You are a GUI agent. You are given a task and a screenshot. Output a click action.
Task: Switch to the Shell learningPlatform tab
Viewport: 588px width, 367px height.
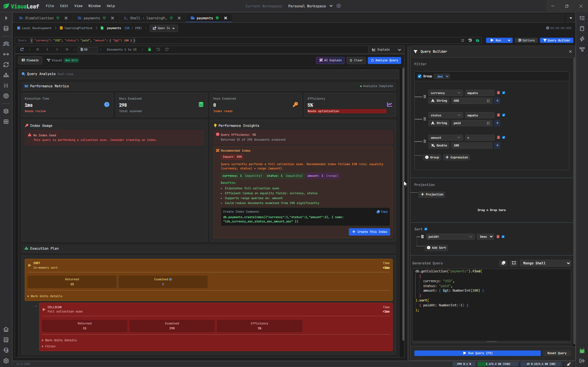(x=148, y=18)
